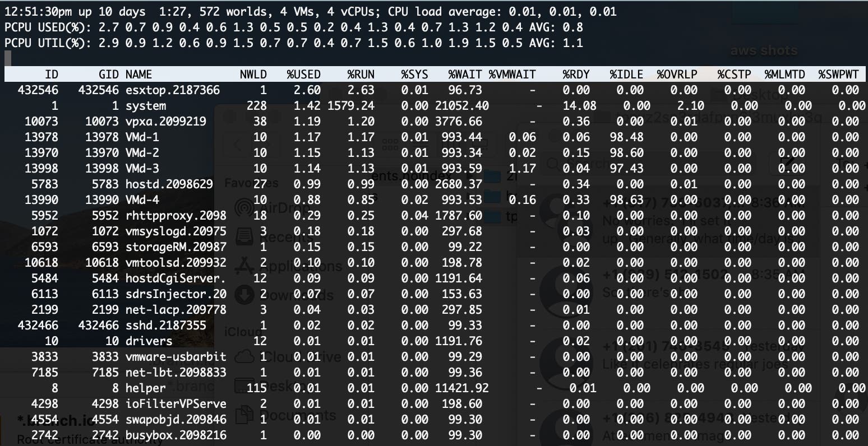Click the AirDrop icon in the Finder sidebar
The width and height of the screenshot is (868, 446).
click(x=243, y=206)
